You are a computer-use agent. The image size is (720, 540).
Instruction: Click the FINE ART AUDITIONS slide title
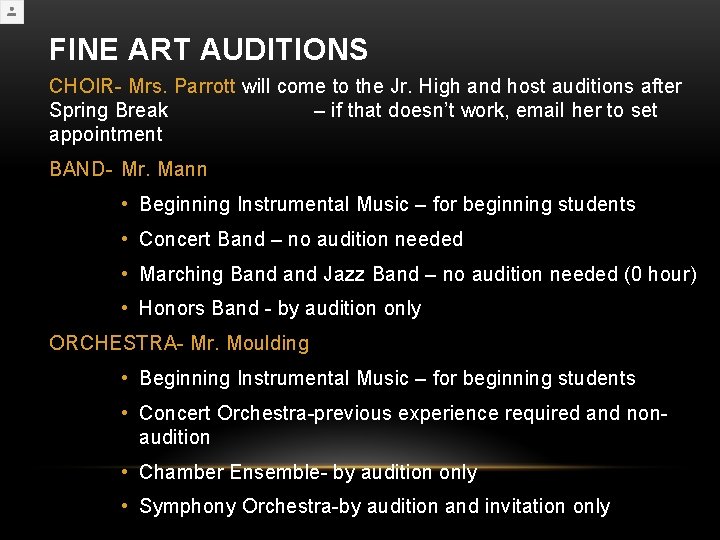(x=208, y=49)
